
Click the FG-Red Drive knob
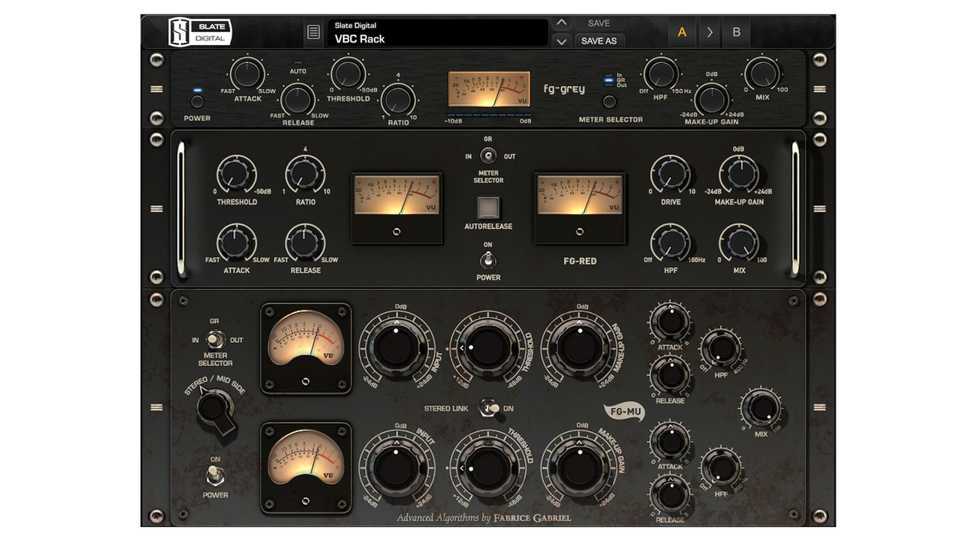(671, 173)
